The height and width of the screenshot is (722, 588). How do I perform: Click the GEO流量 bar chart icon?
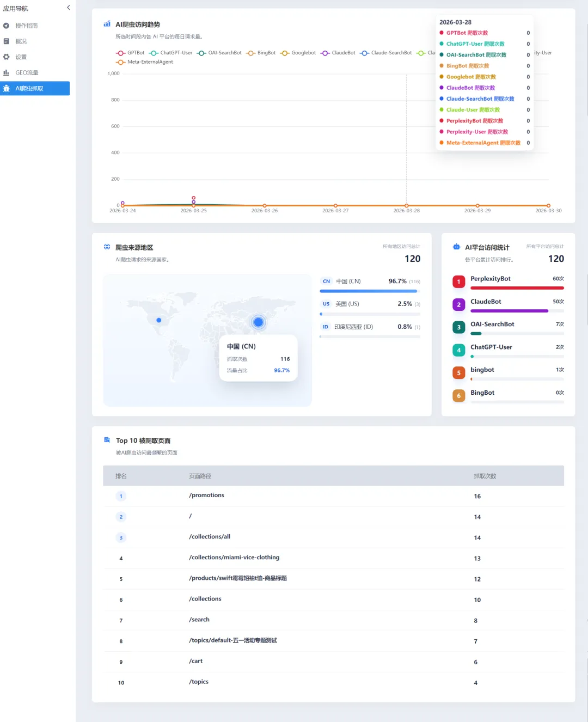coord(6,72)
